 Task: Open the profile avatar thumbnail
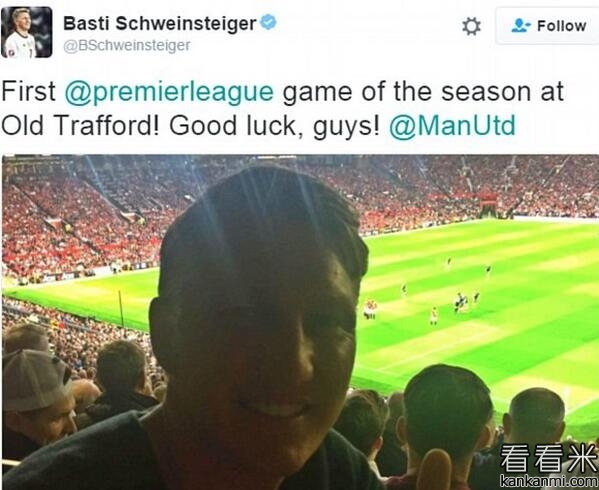coord(26,32)
